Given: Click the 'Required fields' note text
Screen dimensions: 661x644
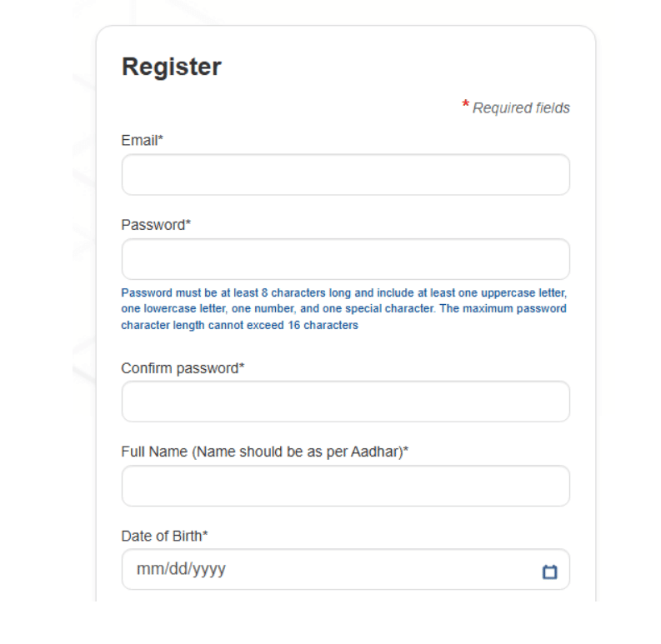Looking at the screenshot, I should coord(521,108).
